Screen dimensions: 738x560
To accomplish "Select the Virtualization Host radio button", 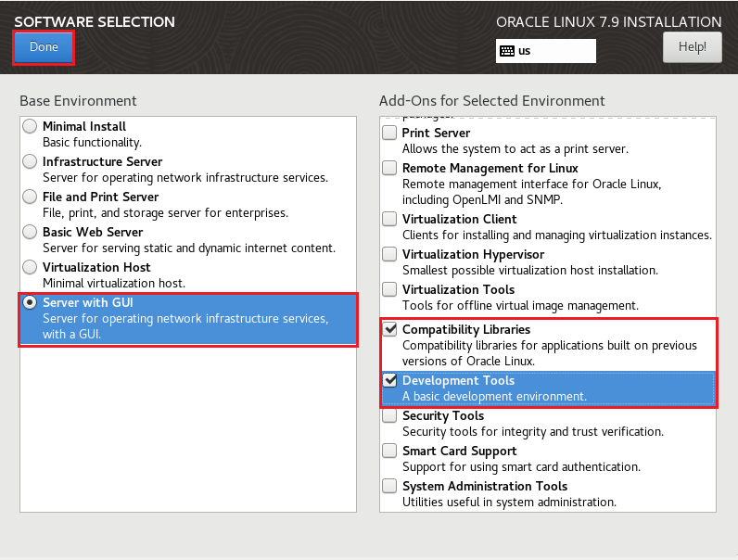I will coord(30,267).
